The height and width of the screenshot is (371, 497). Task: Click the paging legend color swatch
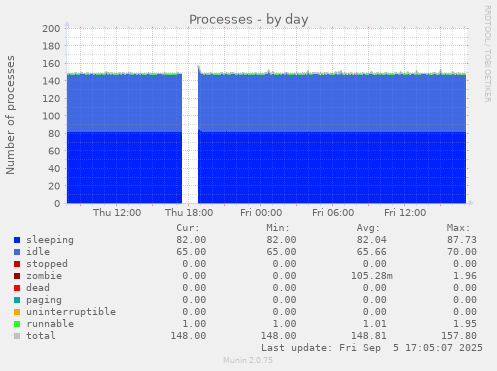tap(17, 300)
